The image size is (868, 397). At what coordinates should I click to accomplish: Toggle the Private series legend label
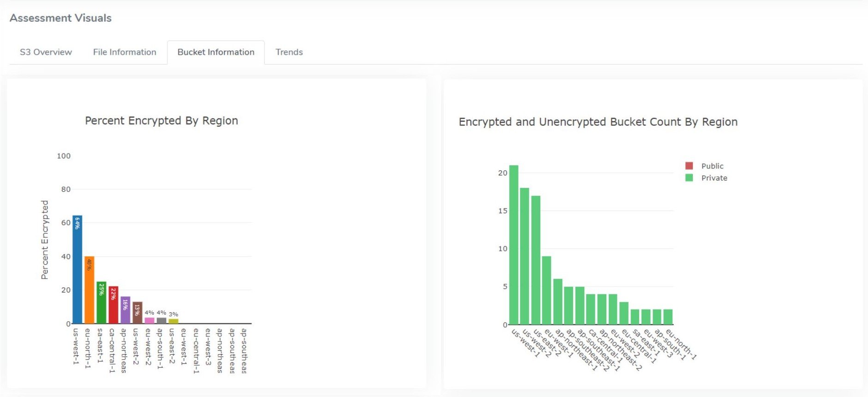tap(714, 178)
